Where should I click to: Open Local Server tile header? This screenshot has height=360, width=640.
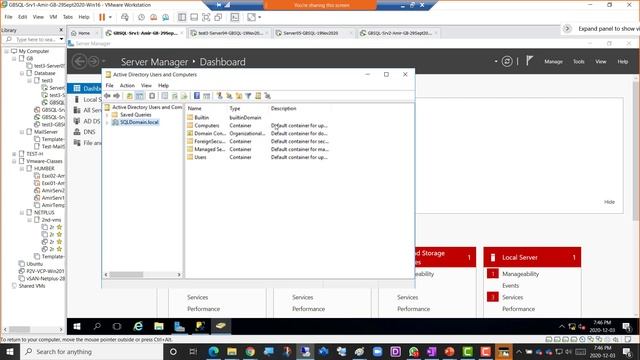click(532, 258)
